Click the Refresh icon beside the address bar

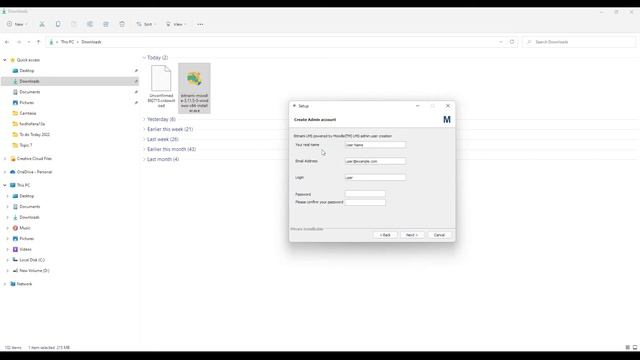[x=512, y=42]
